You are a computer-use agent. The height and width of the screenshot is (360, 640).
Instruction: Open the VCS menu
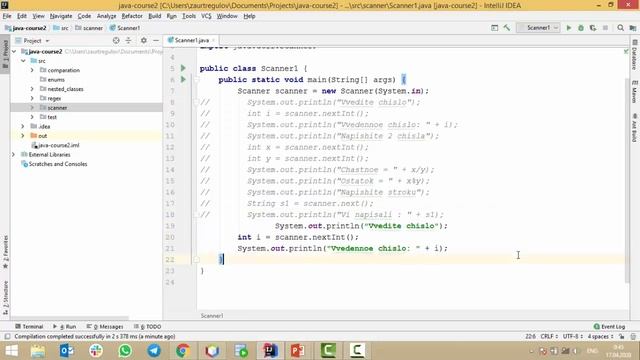point(206,16)
